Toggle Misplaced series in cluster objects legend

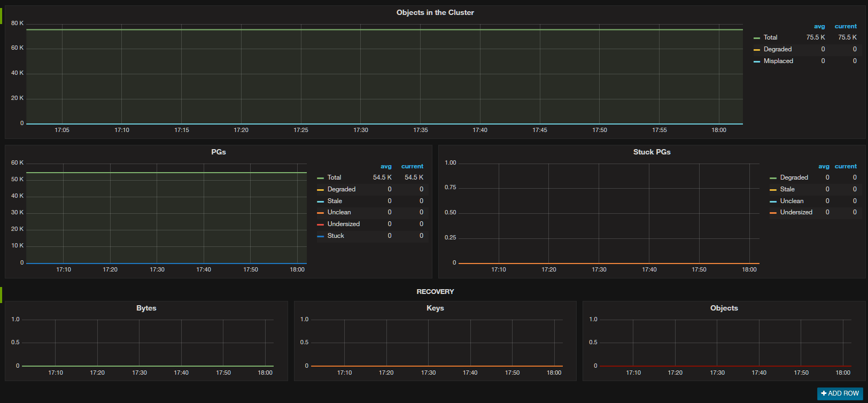778,61
